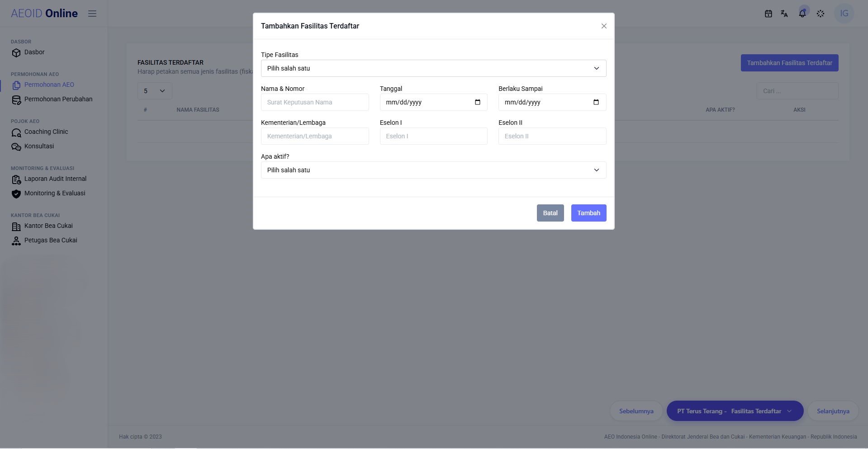Expand the Tipe Fasilitas dropdown
The width and height of the screenshot is (868, 449).
(x=434, y=68)
